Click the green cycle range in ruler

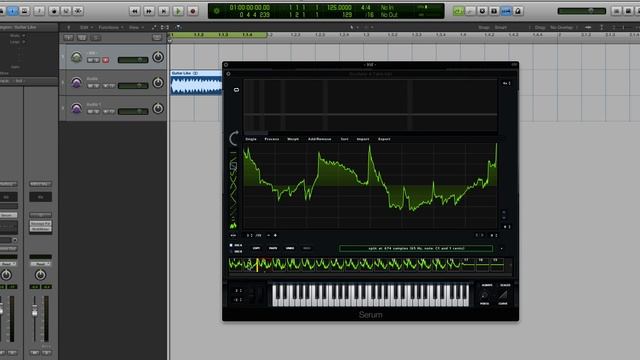pyautogui.click(x=218, y=35)
